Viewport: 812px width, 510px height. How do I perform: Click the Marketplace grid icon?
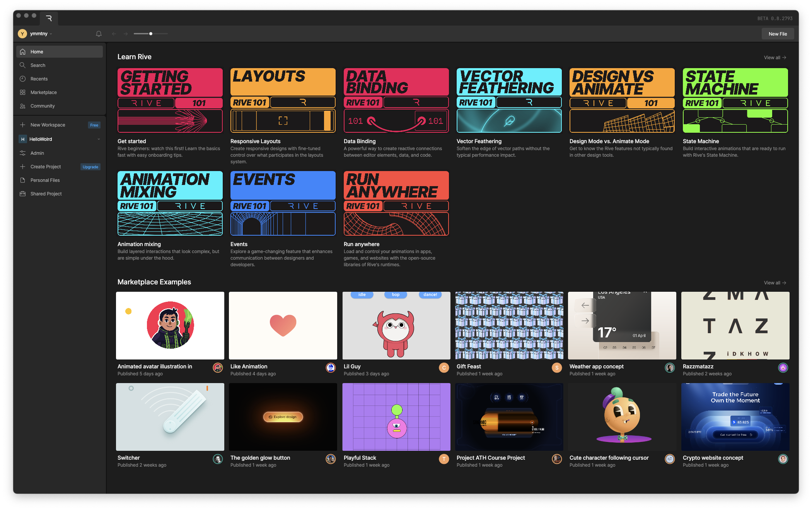coord(23,92)
